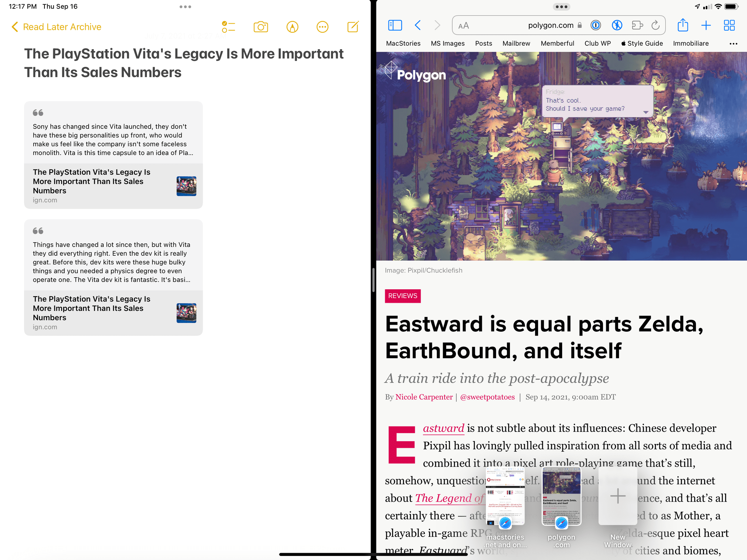Image resolution: width=747 pixels, height=560 pixels.
Task: Open the Immobiliare bookmark
Action: pyautogui.click(x=691, y=43)
